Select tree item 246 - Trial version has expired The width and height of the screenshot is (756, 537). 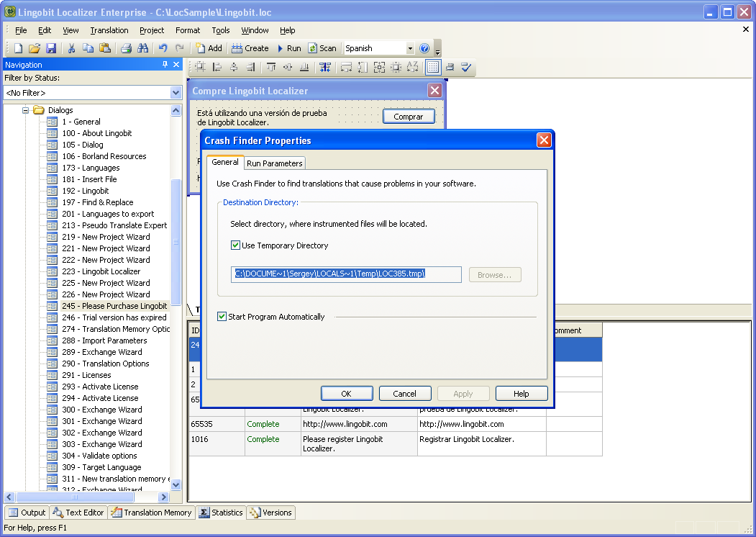(x=114, y=317)
